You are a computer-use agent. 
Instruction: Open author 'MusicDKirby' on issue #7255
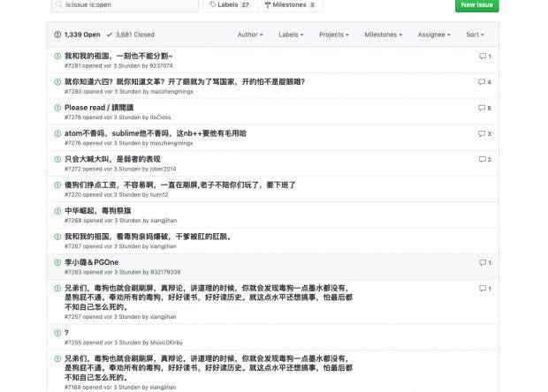coord(166,343)
